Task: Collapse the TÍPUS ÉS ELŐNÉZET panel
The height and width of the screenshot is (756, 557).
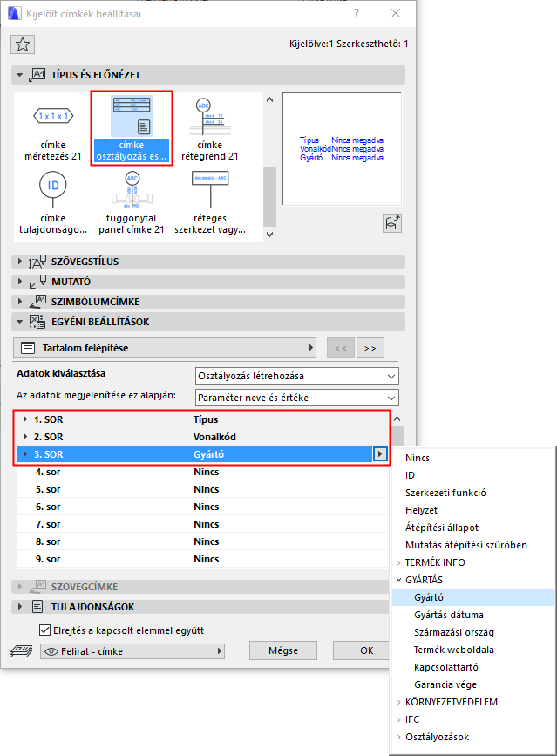Action: [x=20, y=75]
